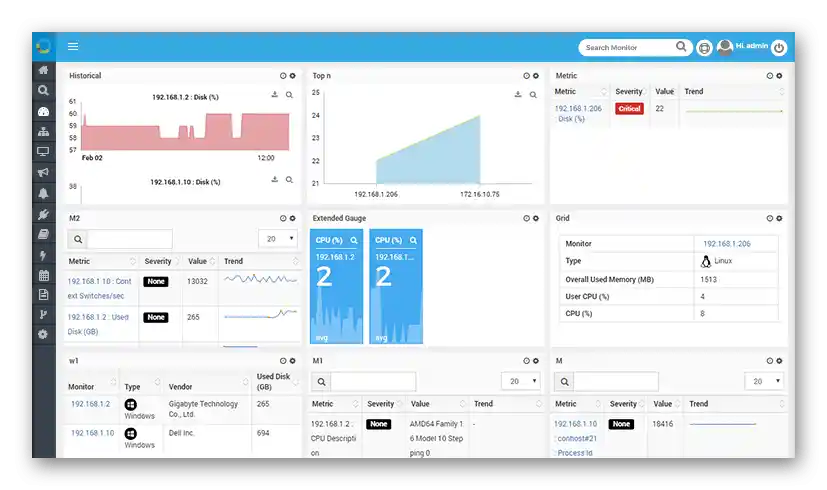Open the M1 page size dropdown
Viewport: 827px width, 490px height.
(521, 381)
